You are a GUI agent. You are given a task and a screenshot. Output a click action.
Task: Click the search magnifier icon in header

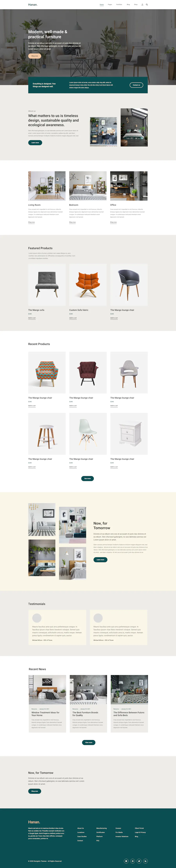[x=147, y=5]
